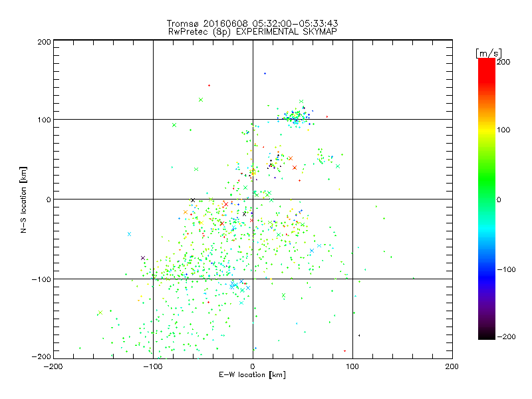
Task: Click the "[m/s]" colorbar unit label
Action: (x=489, y=53)
